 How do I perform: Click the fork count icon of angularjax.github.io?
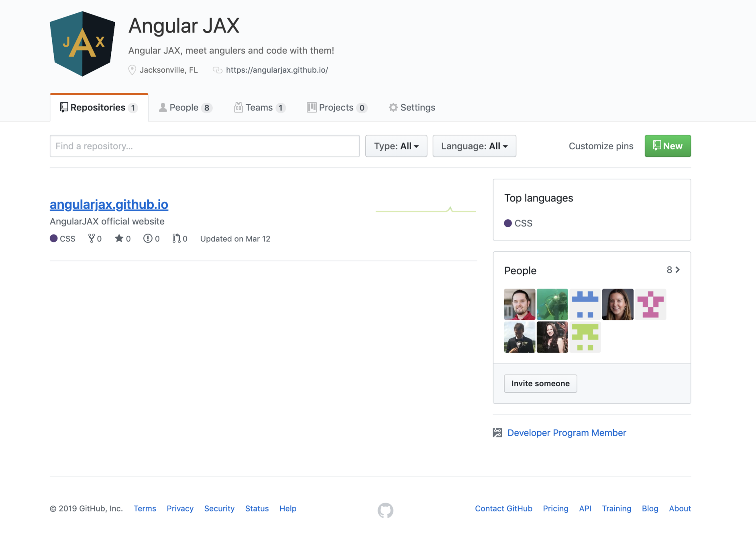[x=92, y=238]
